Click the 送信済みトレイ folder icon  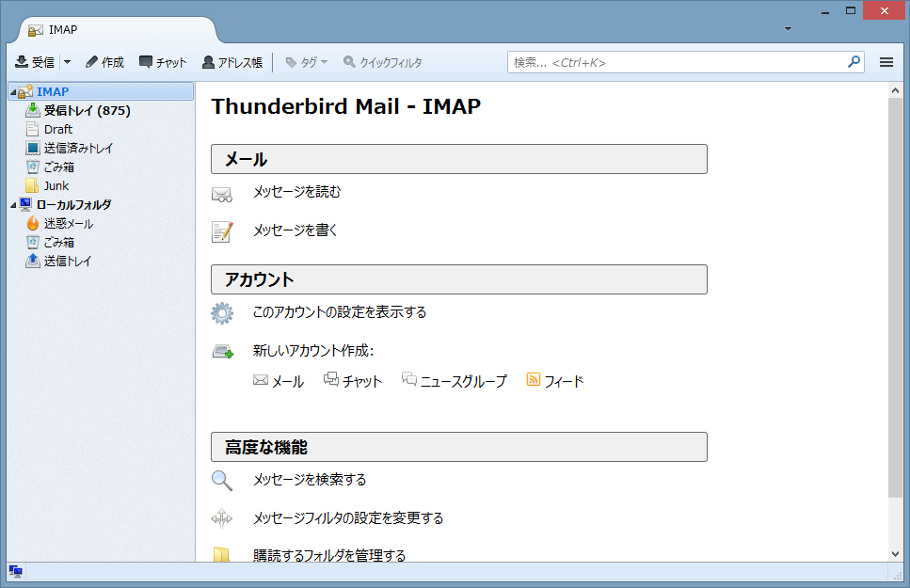(x=33, y=148)
